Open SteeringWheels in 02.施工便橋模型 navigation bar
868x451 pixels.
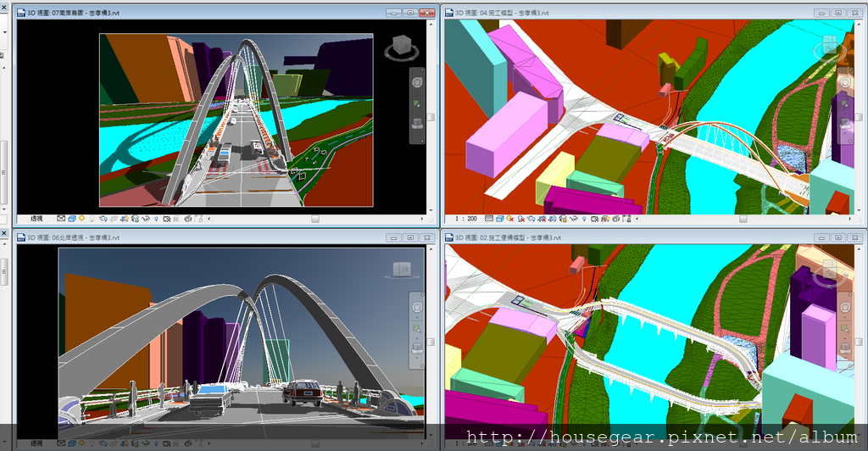845,307
